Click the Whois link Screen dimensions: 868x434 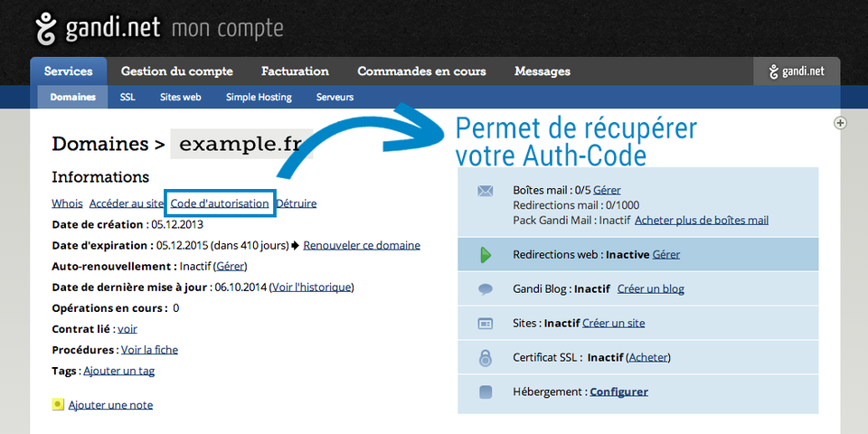click(67, 203)
